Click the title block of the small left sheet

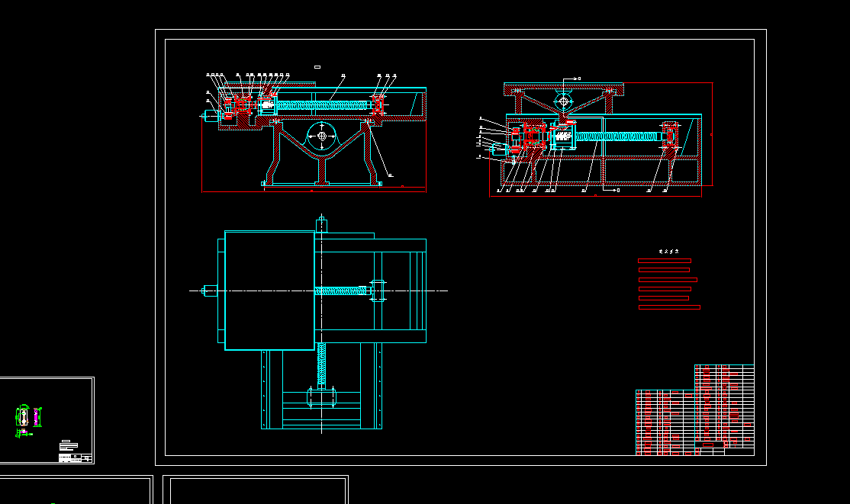click(x=76, y=458)
